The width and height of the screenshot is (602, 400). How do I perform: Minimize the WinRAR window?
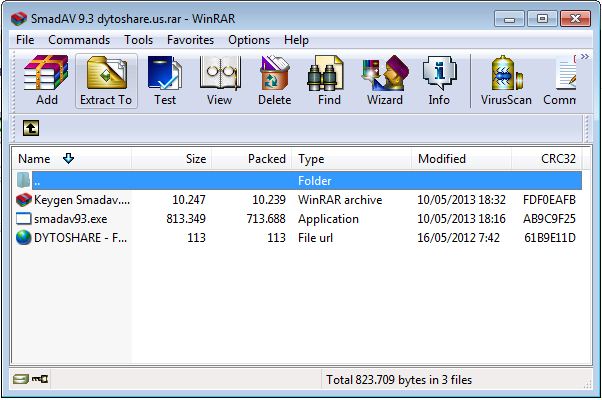click(509, 18)
